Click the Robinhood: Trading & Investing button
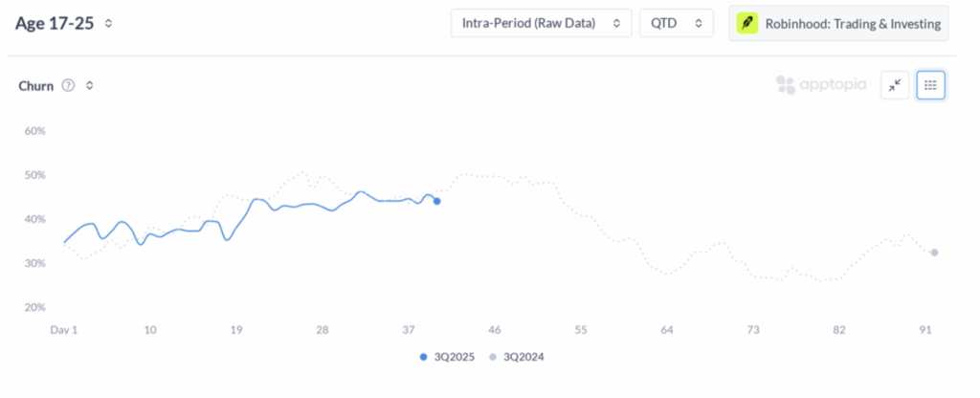 (838, 24)
